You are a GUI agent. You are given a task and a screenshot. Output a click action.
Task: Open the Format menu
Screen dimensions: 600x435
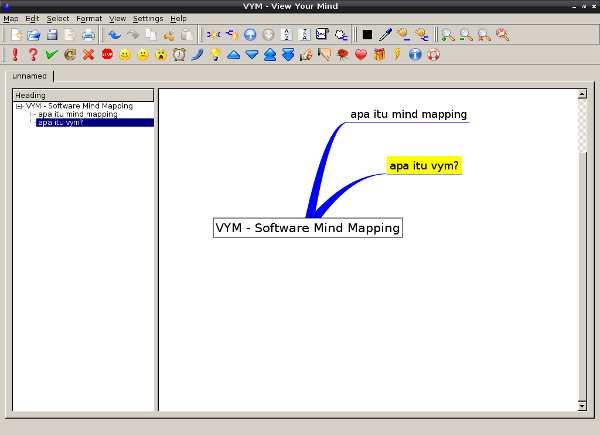(89, 18)
